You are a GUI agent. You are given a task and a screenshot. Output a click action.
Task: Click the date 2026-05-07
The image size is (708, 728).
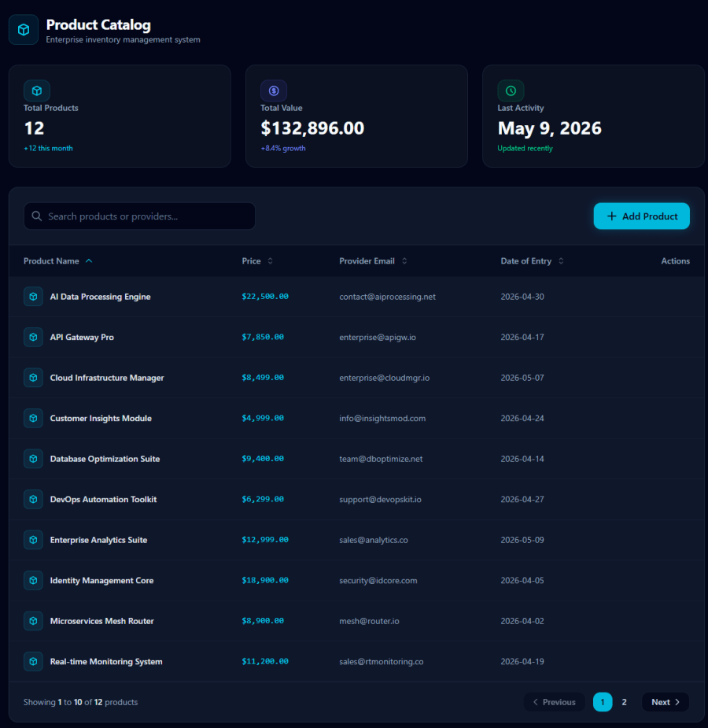(522, 378)
